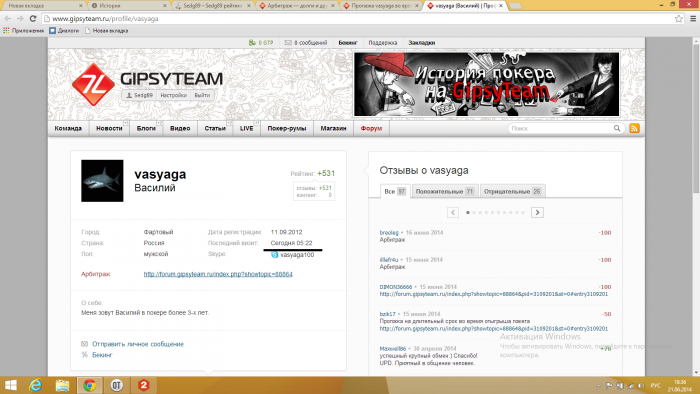Image resolution: width=700 pixels, height=394 pixels.
Task: Click the 0 GTP balance icon
Action: point(252,43)
